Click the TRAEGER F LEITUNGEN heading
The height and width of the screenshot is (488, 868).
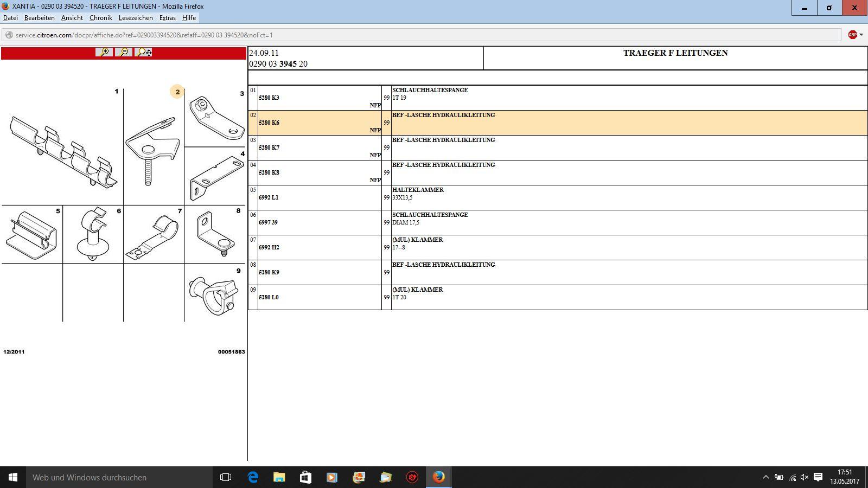(675, 53)
